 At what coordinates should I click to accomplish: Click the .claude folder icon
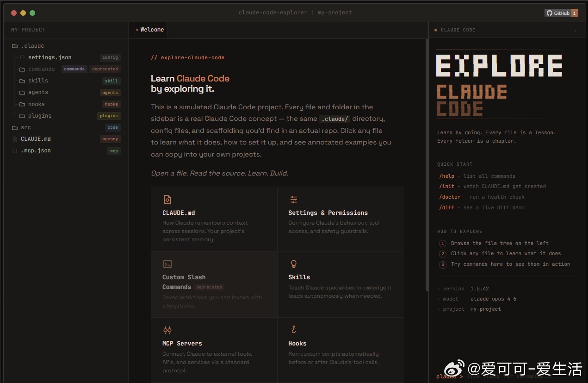coord(15,46)
